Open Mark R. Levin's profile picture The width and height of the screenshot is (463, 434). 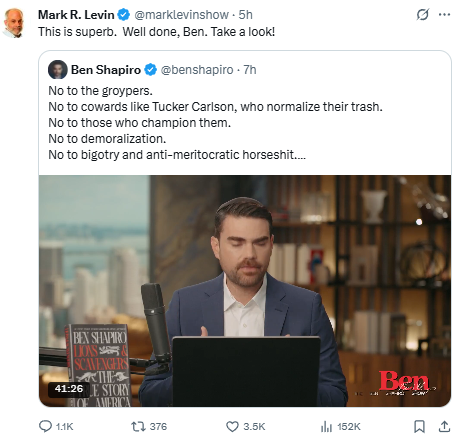point(14,23)
